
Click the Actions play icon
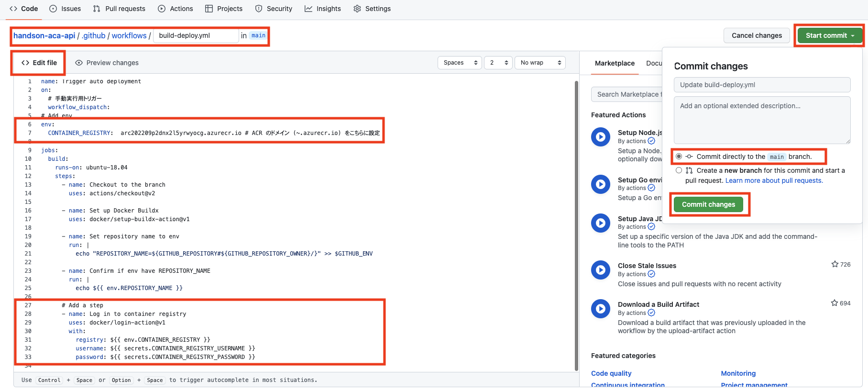(162, 9)
